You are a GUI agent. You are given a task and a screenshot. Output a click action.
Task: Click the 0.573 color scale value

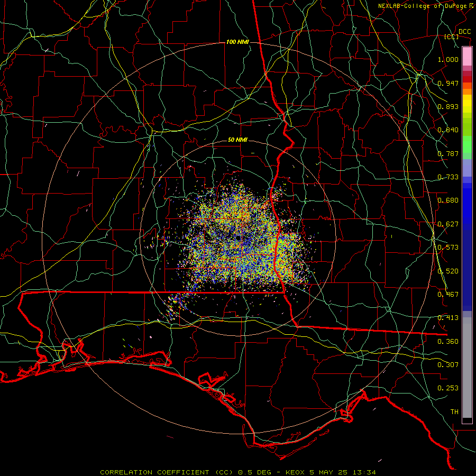448,248
